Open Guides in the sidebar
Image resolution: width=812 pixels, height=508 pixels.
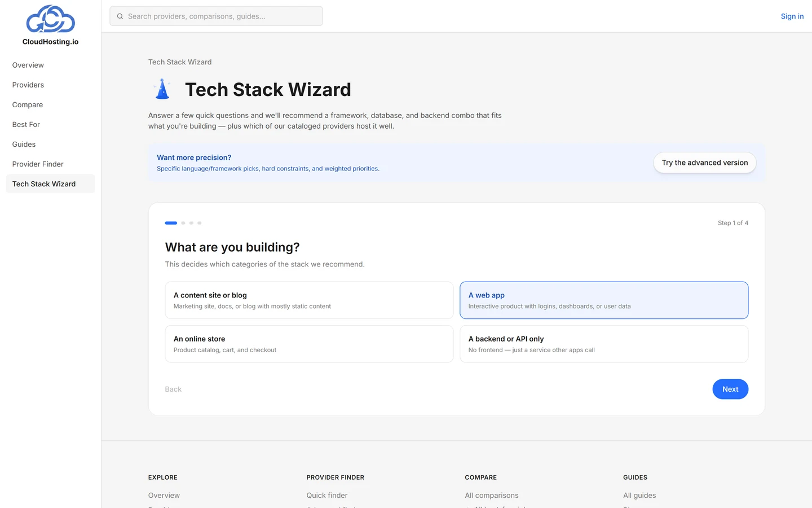[50, 144]
